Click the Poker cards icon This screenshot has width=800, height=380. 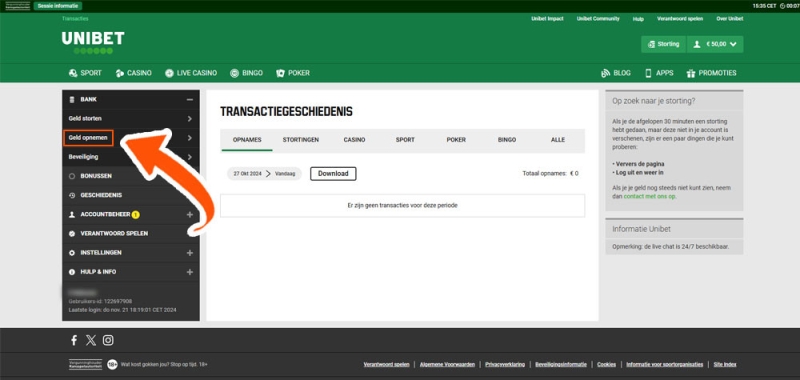(x=280, y=73)
